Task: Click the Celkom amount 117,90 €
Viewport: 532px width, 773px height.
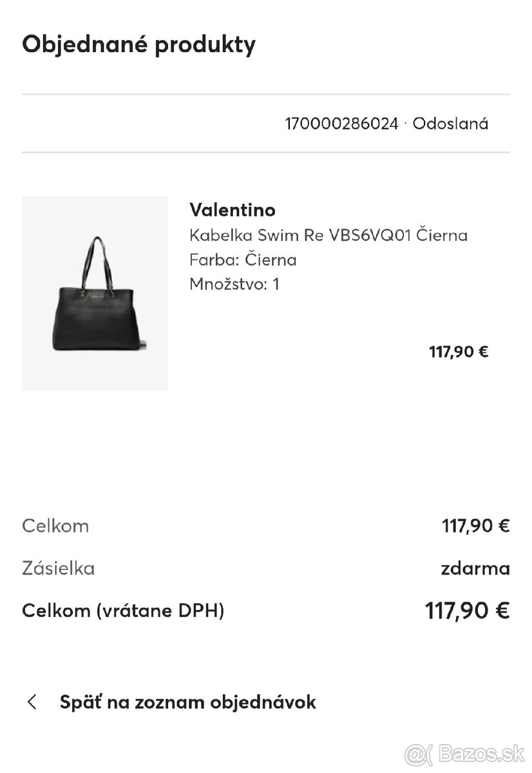Action: (x=476, y=526)
